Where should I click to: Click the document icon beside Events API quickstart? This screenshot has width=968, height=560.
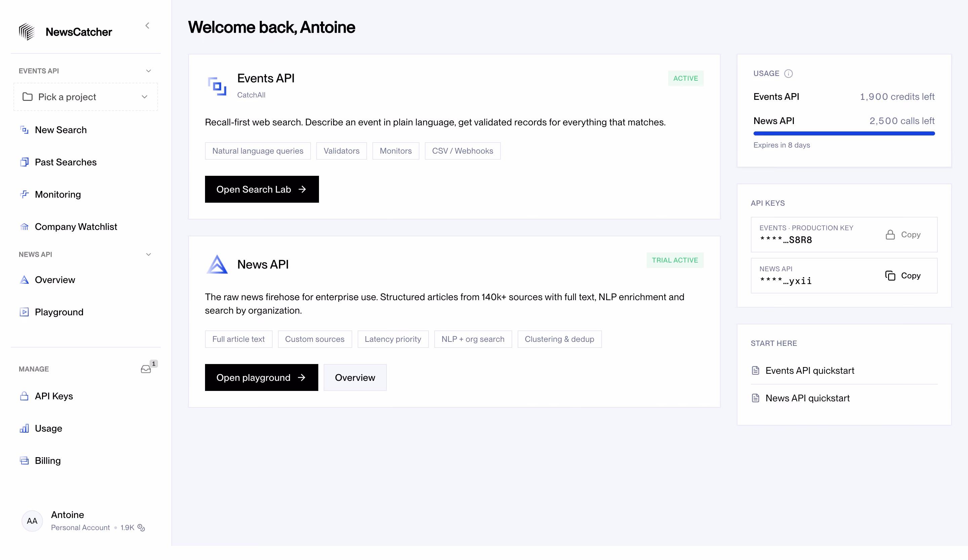[755, 371]
